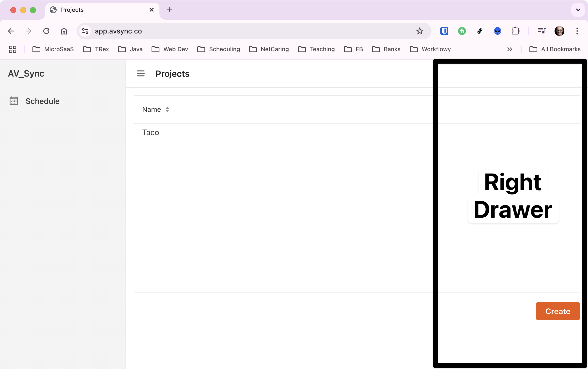Image resolution: width=588 pixels, height=369 pixels.
Task: Open the Workflowy bookmarks folder
Action: click(x=431, y=49)
